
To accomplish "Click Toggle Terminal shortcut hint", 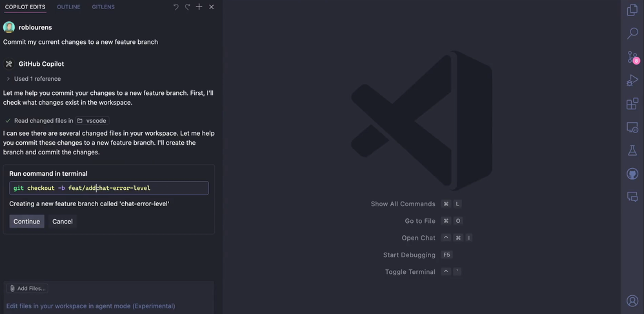I will pos(423,271).
